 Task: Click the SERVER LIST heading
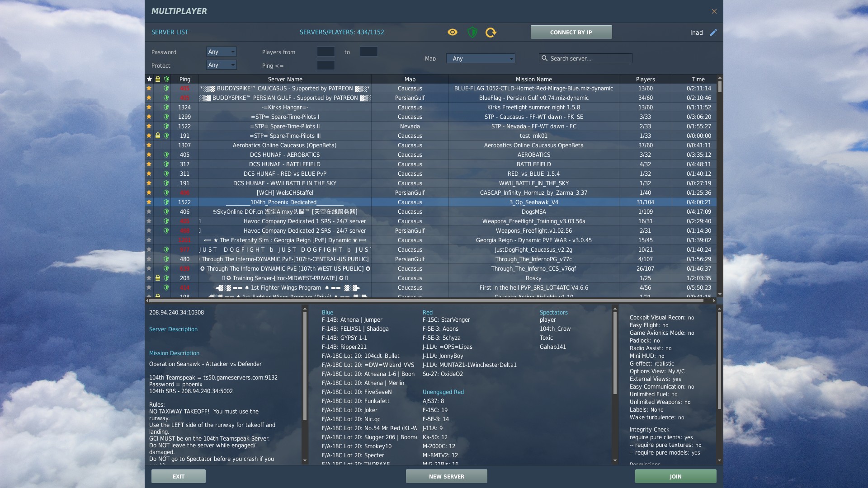point(170,32)
